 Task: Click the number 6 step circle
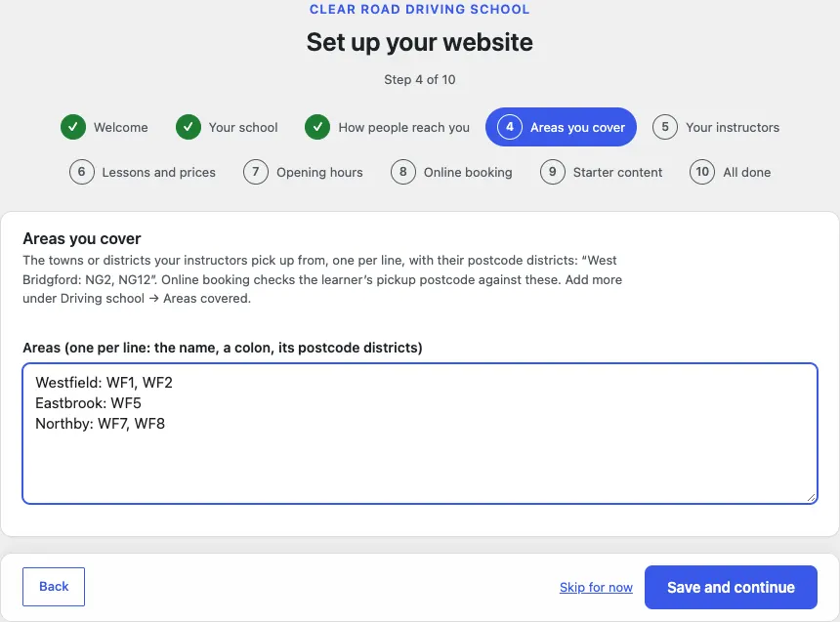81,173
